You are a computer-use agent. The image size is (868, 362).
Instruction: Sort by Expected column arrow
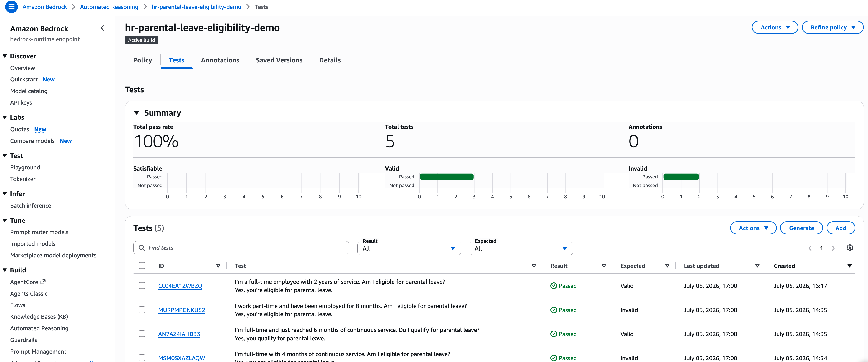tap(667, 266)
